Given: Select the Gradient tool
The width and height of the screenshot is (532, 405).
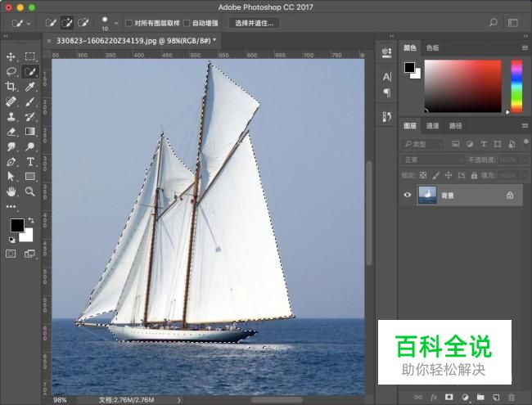Looking at the screenshot, I should tap(29, 132).
